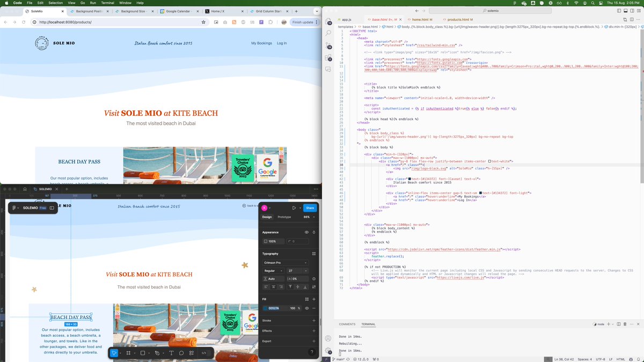Present the Figma prototype with play icon
Viewport: 644px width, 362px height.
point(294,208)
